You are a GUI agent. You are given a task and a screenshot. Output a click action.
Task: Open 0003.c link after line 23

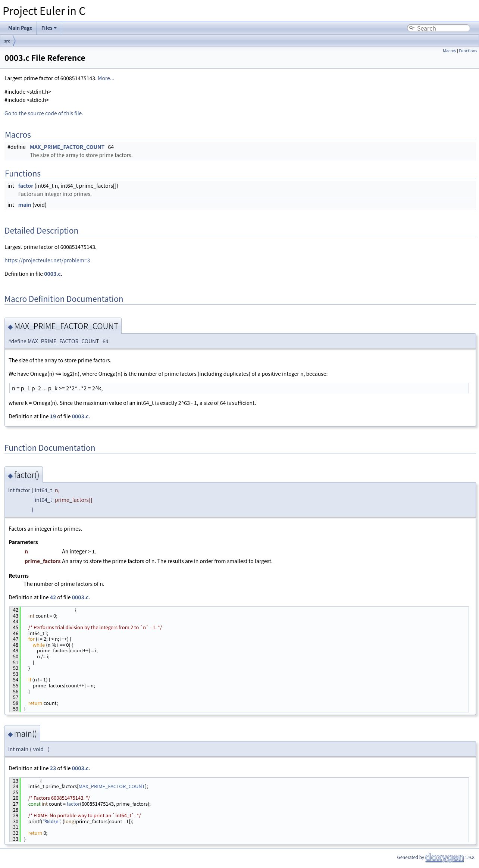[80, 768]
